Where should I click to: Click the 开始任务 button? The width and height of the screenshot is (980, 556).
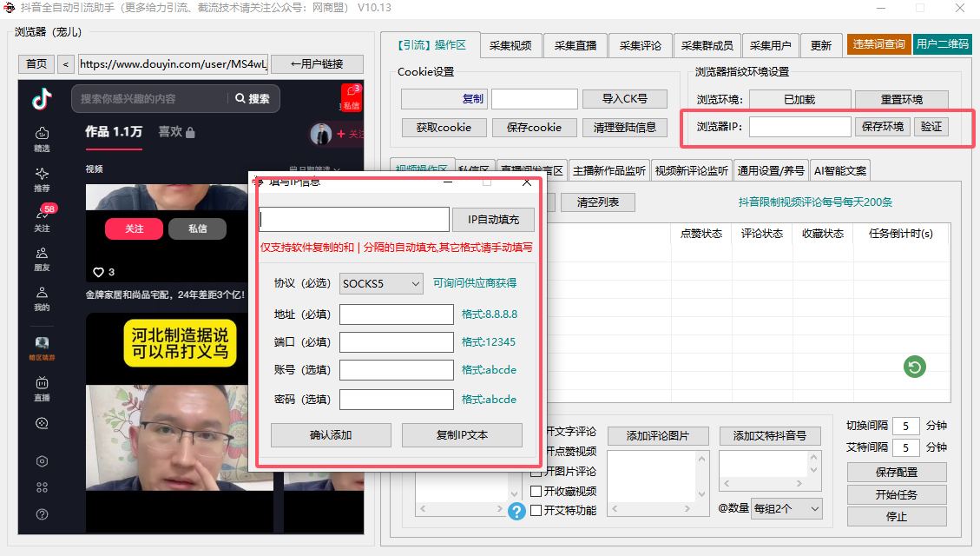pos(897,494)
